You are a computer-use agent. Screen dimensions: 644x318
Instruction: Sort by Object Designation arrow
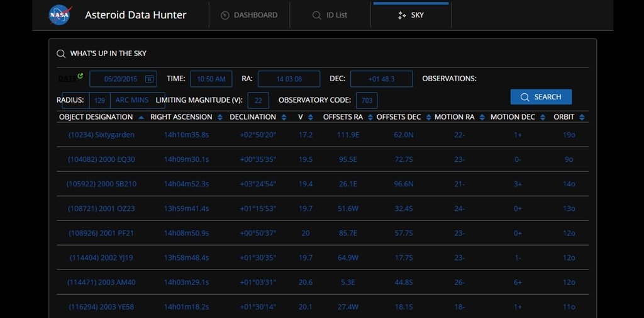click(x=142, y=118)
